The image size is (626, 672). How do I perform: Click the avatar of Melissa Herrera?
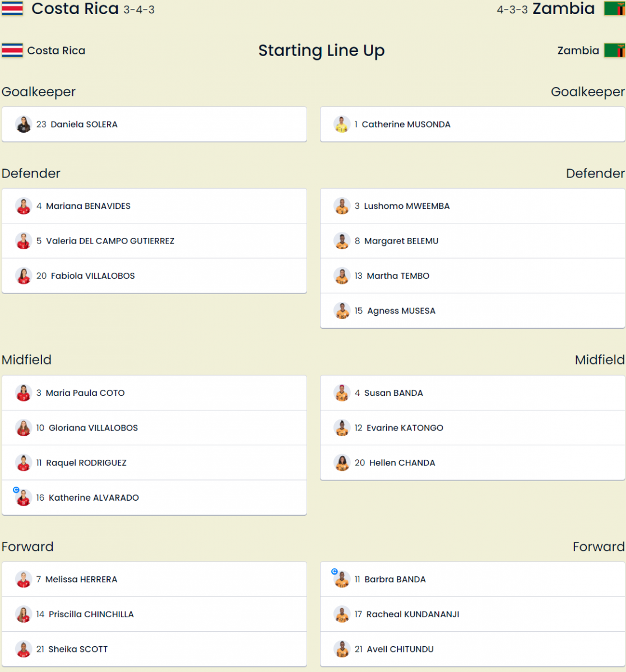(24, 580)
